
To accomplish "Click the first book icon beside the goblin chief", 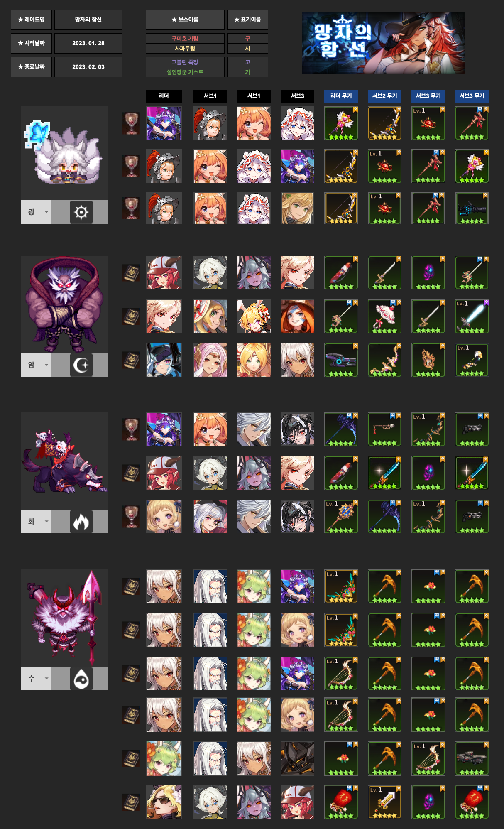I will [x=131, y=273].
